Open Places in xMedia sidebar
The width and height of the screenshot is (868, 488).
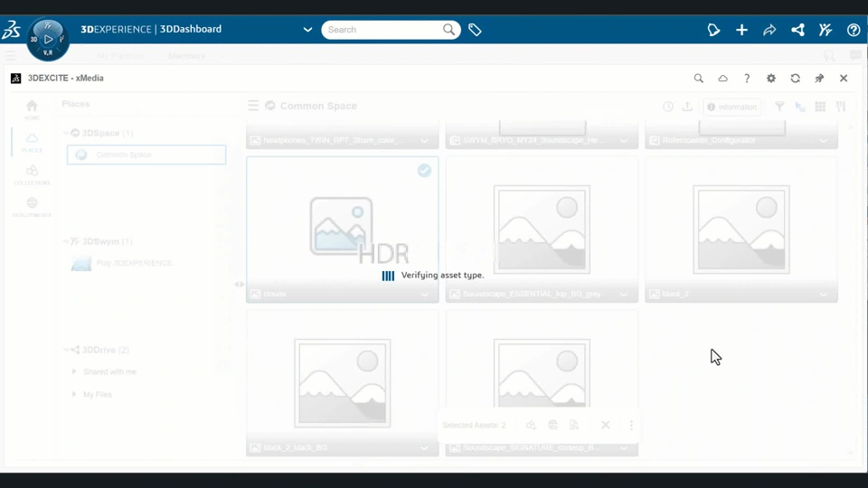pyautogui.click(x=32, y=142)
